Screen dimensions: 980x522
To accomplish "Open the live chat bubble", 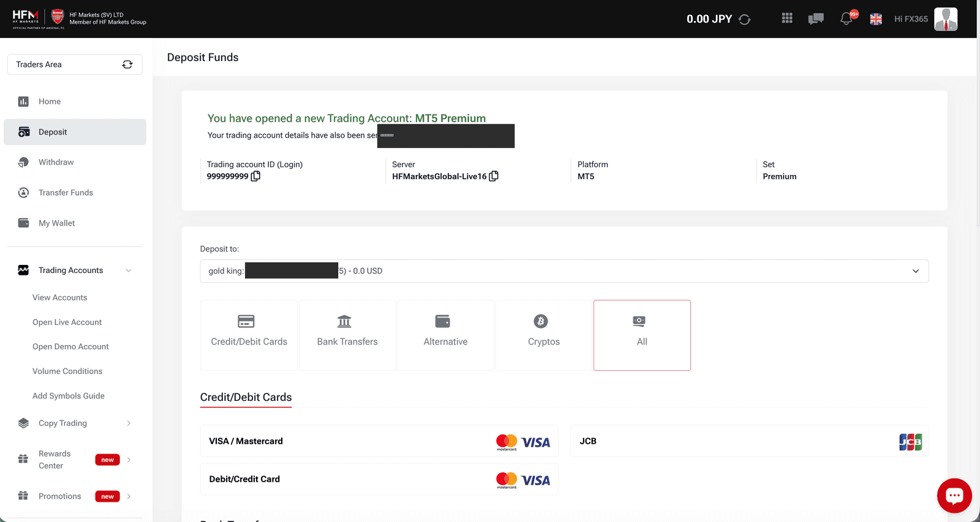I will [954, 496].
